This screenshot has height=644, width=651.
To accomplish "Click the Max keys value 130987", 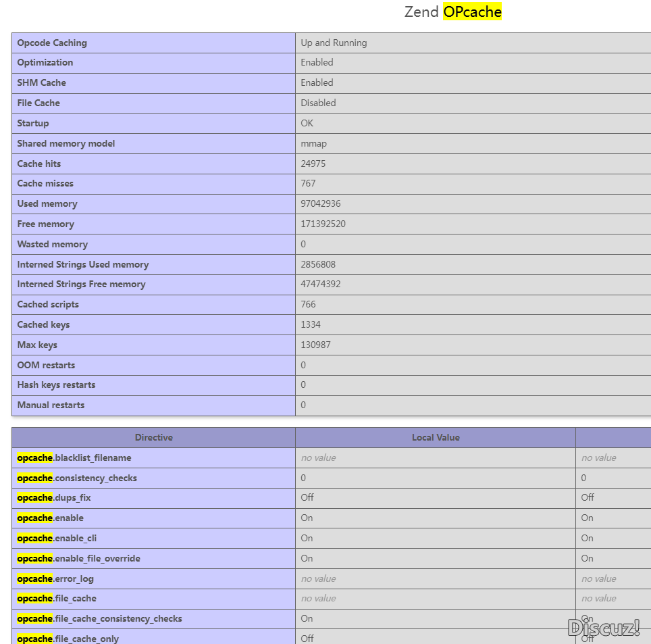I will [315, 345].
